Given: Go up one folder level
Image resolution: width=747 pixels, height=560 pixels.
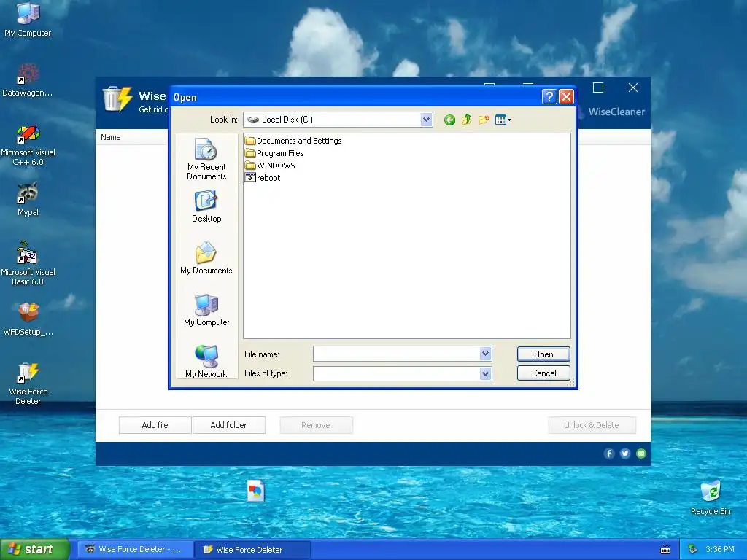Looking at the screenshot, I should [466, 120].
